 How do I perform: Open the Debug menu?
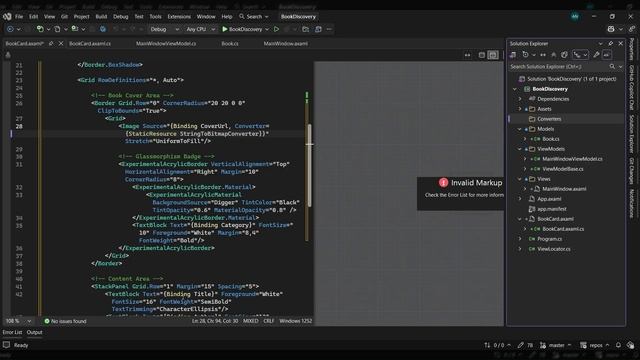(x=120, y=17)
